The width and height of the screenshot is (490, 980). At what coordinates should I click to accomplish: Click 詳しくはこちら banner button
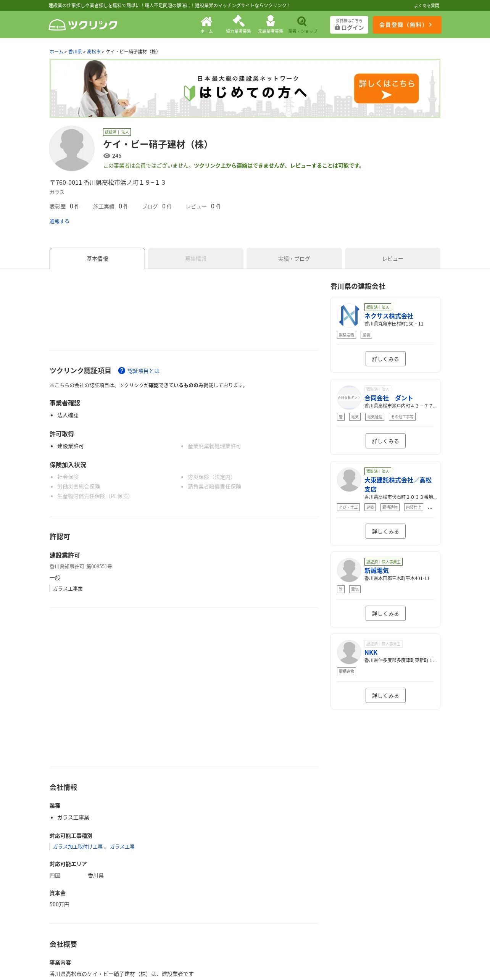tap(387, 88)
